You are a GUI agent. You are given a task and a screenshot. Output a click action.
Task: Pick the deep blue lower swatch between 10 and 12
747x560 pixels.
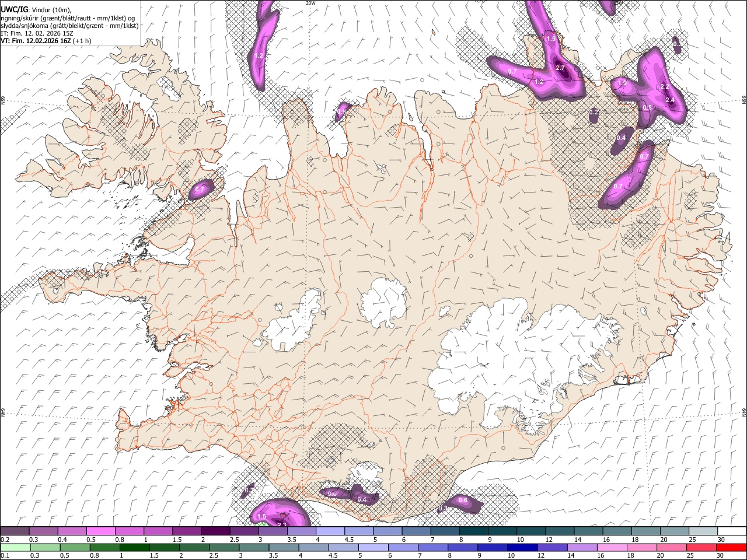(522, 547)
